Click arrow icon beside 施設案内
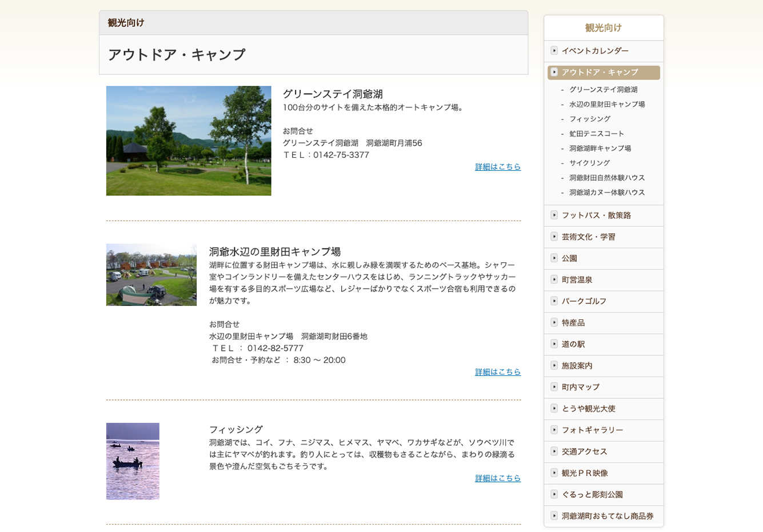 (x=554, y=365)
